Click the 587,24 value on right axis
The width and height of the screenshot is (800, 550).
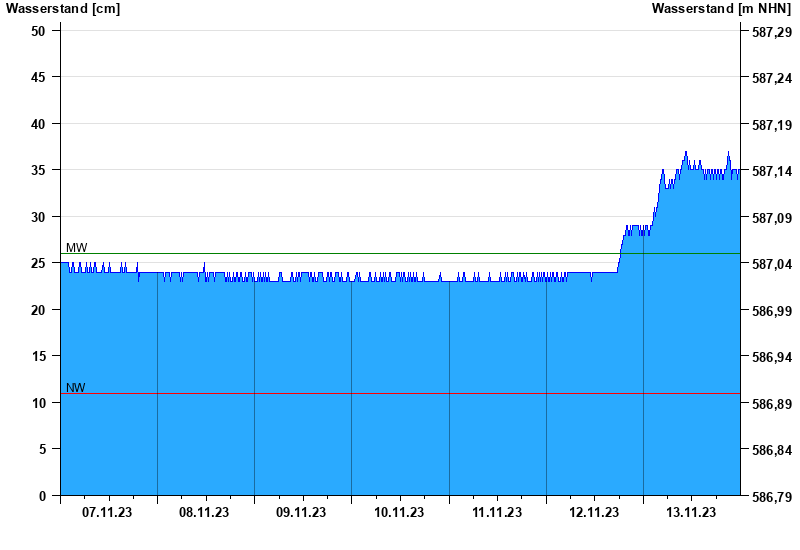pos(772,78)
